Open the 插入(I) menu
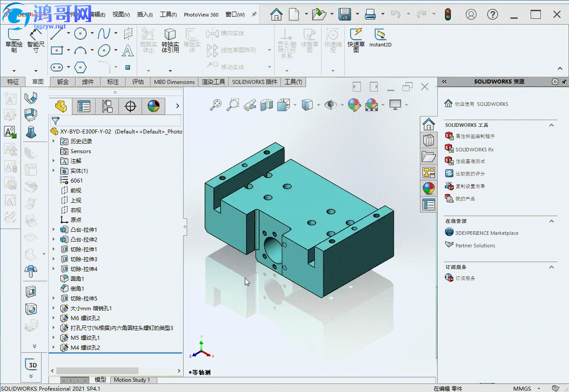 coord(145,14)
